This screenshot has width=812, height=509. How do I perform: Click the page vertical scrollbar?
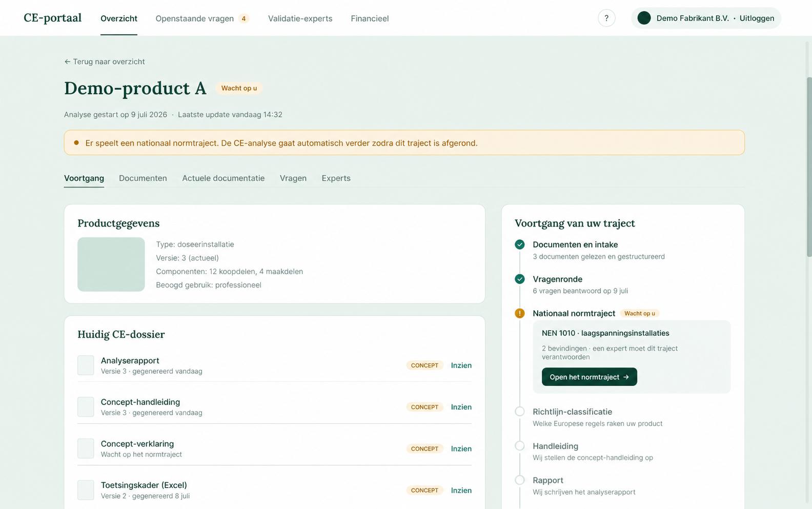pyautogui.click(x=809, y=167)
